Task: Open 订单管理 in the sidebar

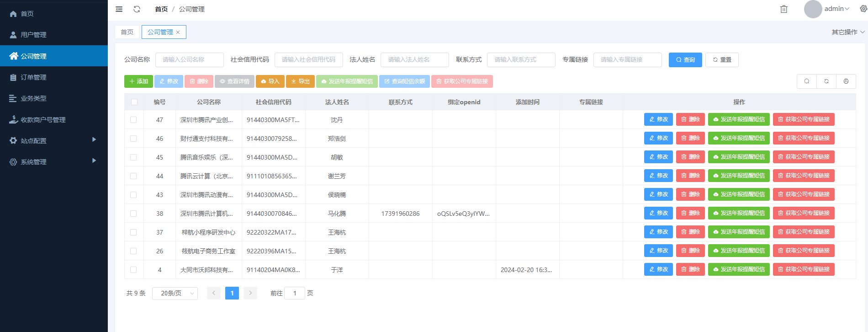Action: [54, 77]
